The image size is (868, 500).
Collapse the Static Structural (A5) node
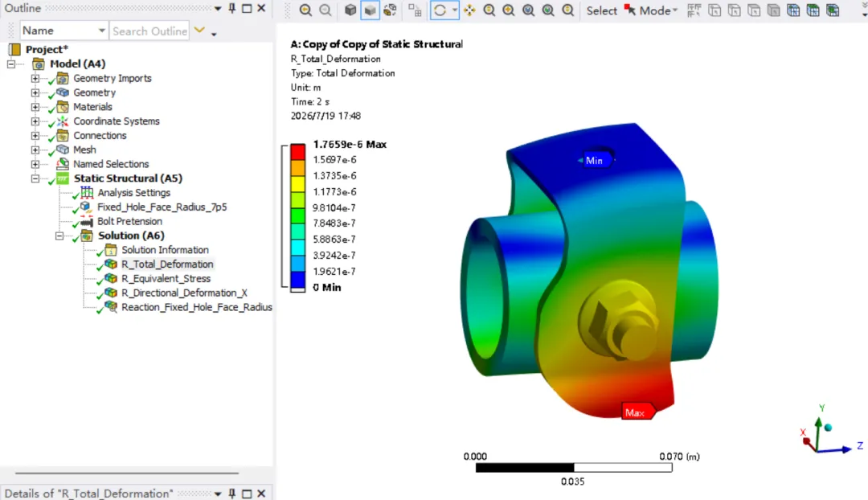35,178
